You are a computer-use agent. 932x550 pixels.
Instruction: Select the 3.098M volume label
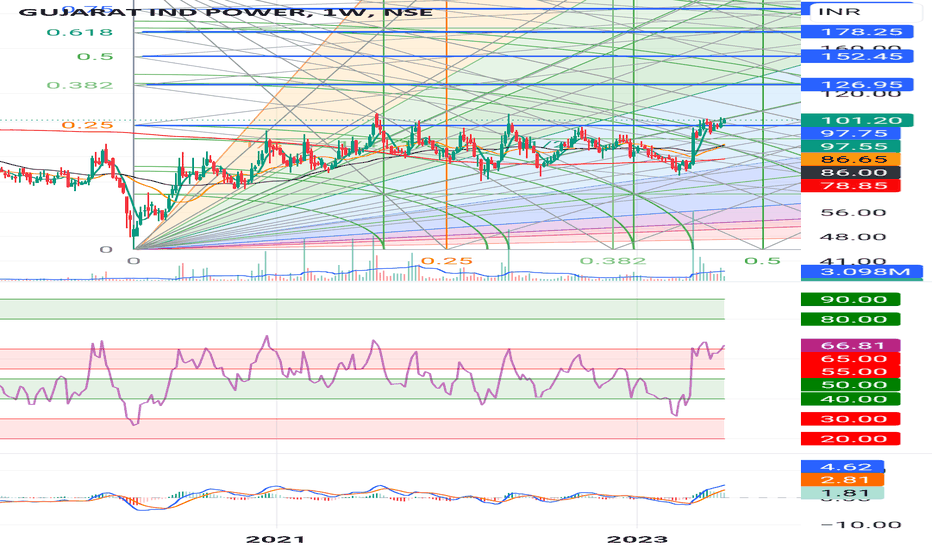[862, 272]
